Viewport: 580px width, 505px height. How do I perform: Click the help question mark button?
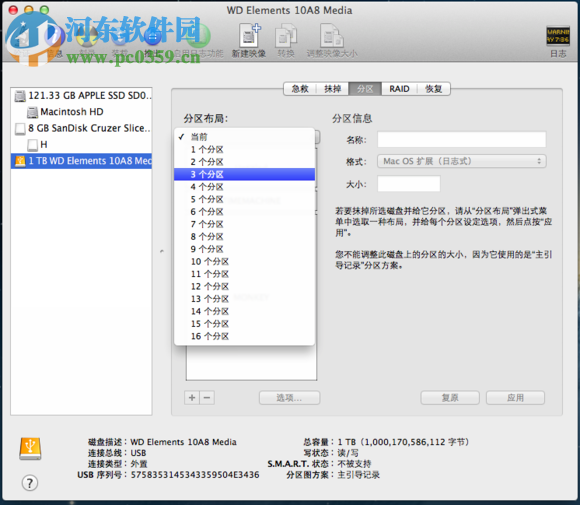(x=30, y=483)
